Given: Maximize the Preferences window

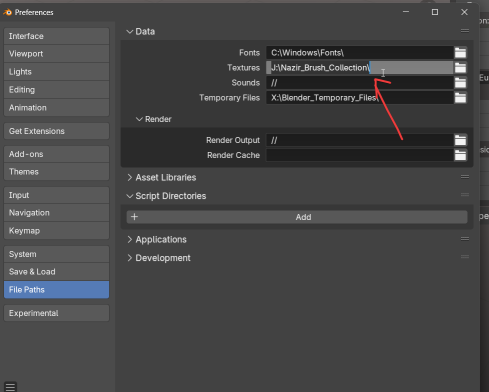Looking at the screenshot, I should click(435, 12).
